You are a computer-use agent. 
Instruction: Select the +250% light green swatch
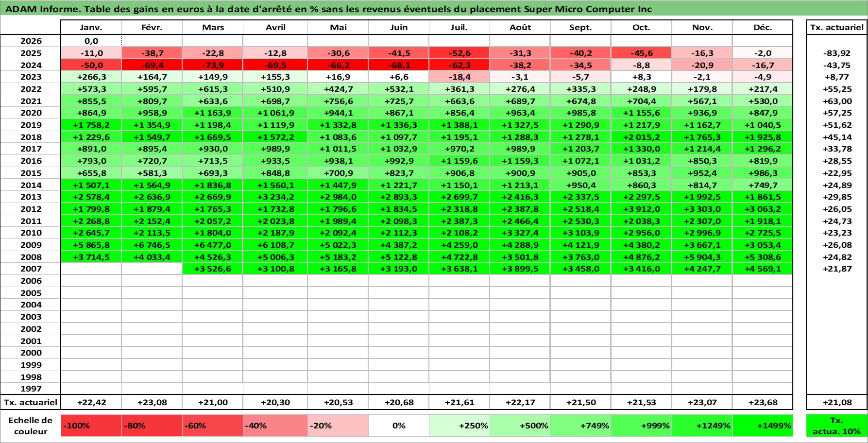460,426
